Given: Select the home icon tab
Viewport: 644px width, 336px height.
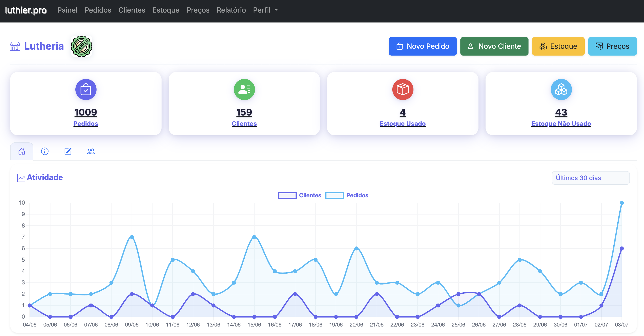Looking at the screenshot, I should 22,151.
